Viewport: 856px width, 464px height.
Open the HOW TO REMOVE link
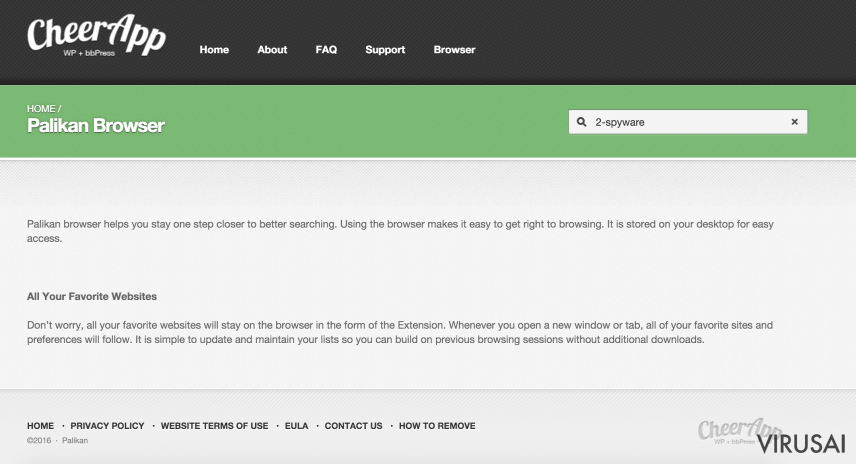point(437,426)
